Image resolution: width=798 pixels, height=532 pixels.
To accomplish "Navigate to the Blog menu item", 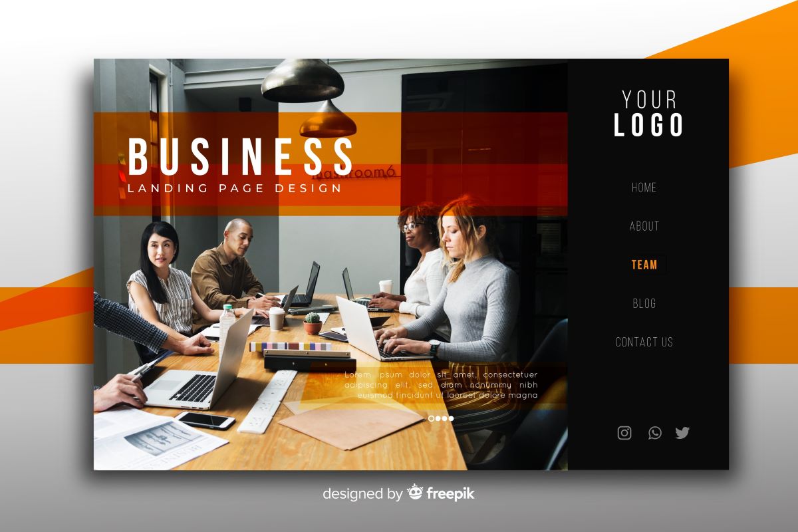I will point(644,303).
